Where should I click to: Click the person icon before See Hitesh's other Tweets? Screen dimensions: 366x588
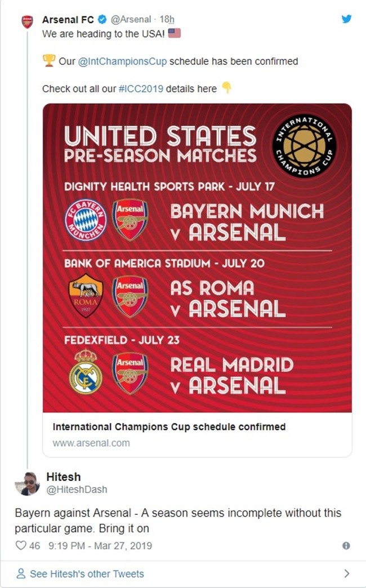coord(20,573)
